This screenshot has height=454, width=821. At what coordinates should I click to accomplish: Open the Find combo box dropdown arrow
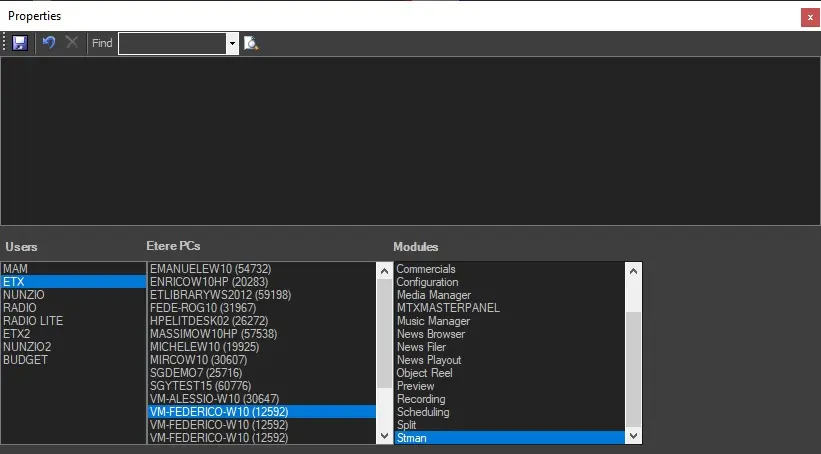232,43
